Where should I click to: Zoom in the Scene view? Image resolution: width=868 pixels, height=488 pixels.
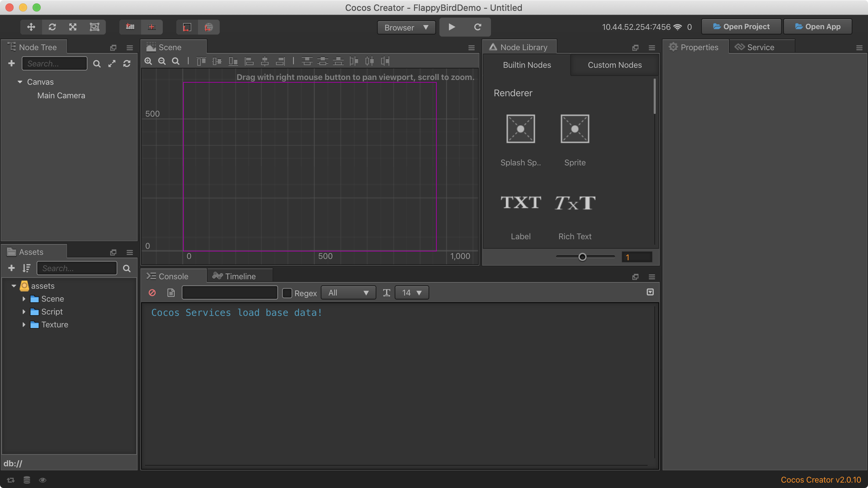click(148, 61)
